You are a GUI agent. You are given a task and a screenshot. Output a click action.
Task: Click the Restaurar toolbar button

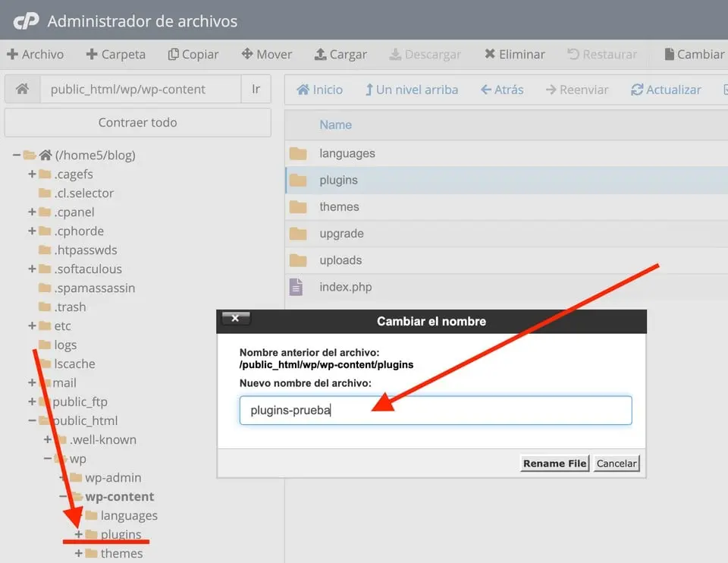(602, 55)
